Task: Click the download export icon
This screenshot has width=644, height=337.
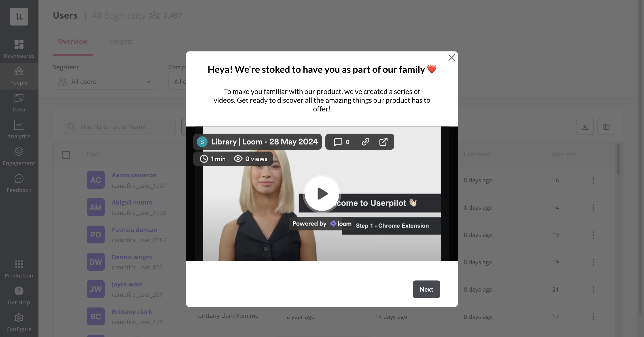Action: coord(585,126)
